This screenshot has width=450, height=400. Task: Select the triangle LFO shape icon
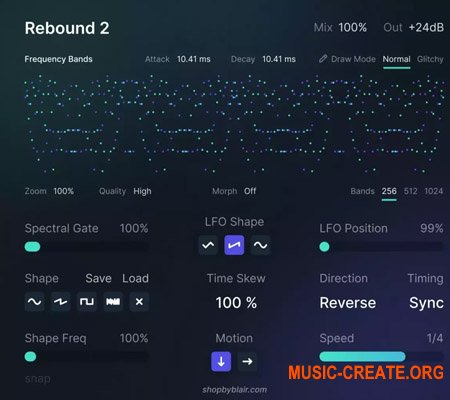coord(208,245)
